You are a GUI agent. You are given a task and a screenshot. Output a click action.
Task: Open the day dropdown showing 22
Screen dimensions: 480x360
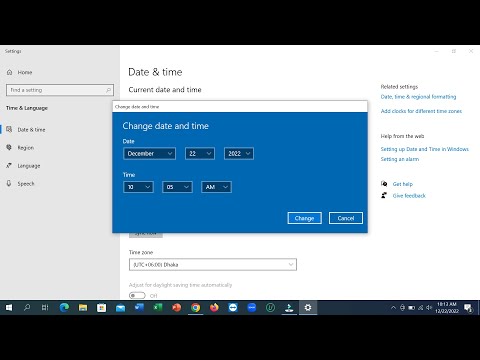pos(200,154)
